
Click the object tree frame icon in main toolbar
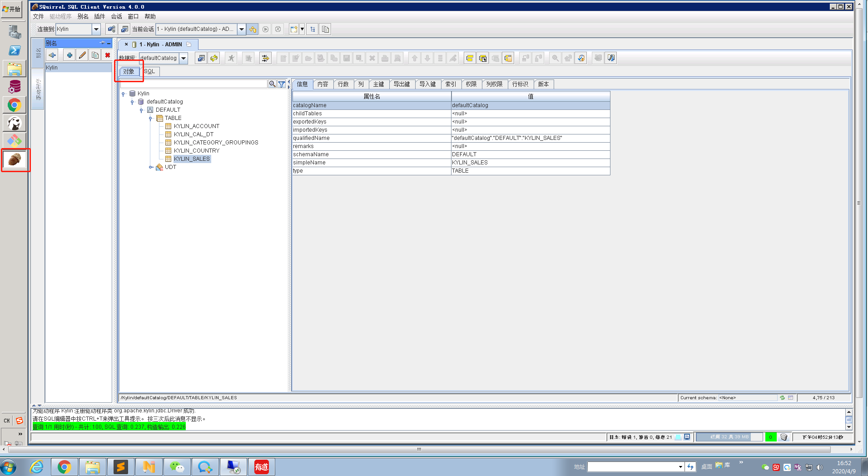[x=312, y=29]
